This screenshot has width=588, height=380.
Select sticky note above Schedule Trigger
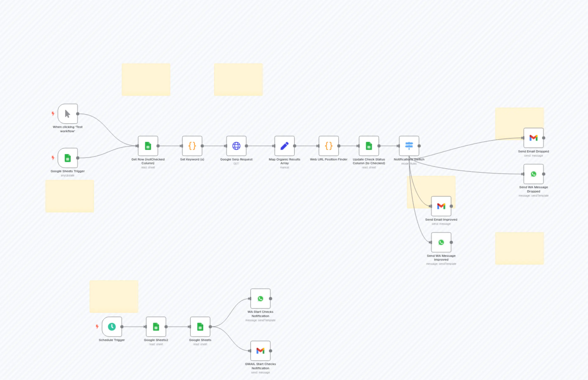(x=114, y=296)
